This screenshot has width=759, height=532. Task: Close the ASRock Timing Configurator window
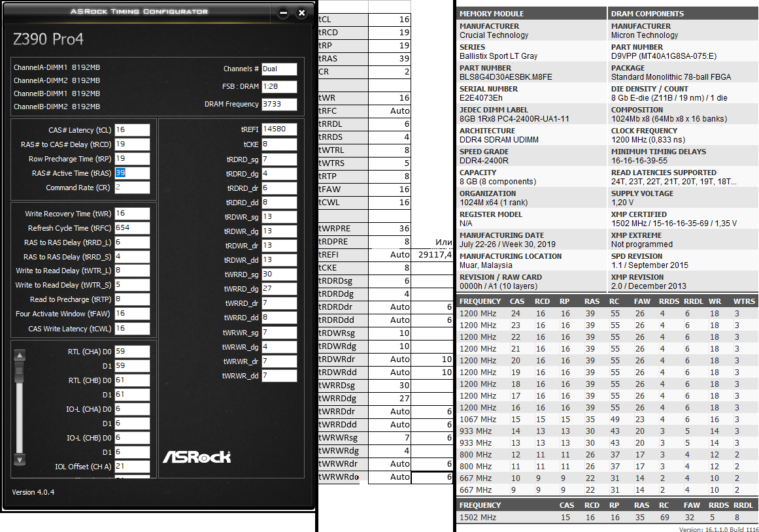301,13
